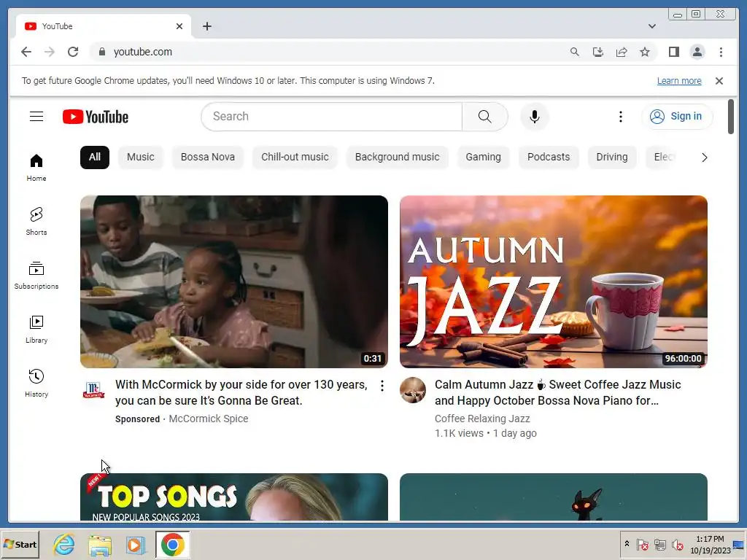This screenshot has width=747, height=560.
Task: Select the Driving filter chip
Action: [x=612, y=157]
